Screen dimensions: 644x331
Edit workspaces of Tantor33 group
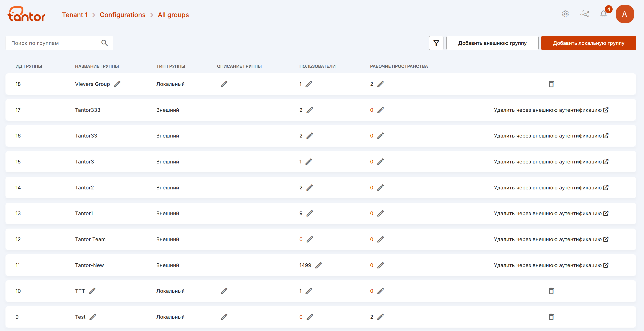tap(380, 136)
